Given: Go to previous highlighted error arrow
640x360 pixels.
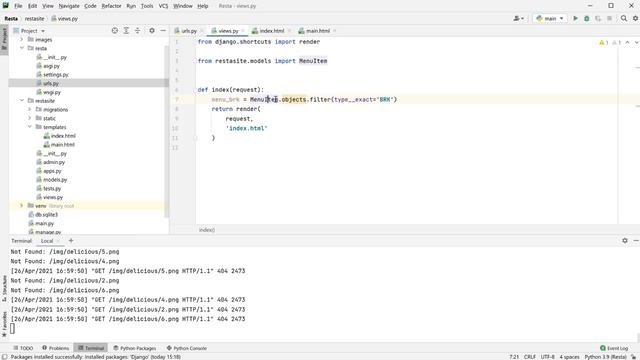Looking at the screenshot, I should pos(627,42).
